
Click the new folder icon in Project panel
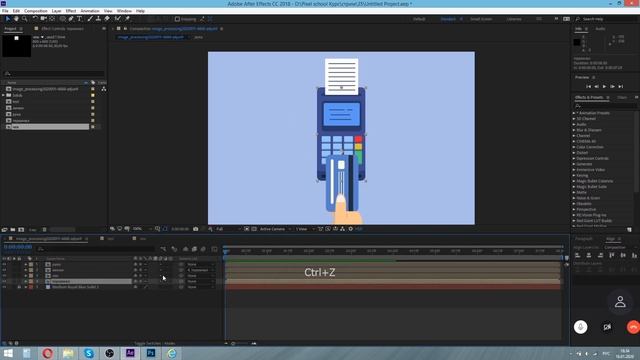tap(13, 230)
